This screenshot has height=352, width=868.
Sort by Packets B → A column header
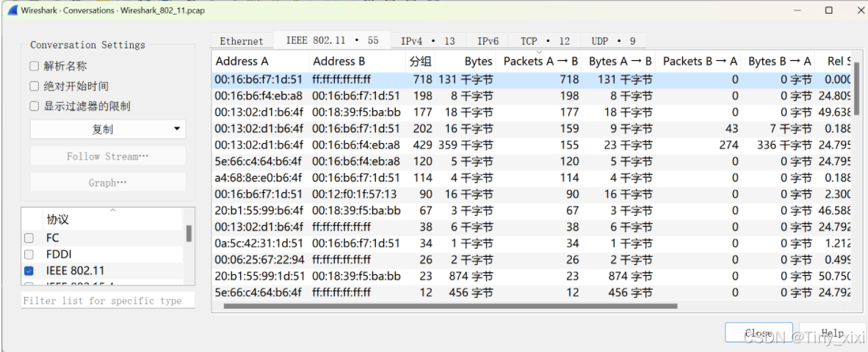point(699,62)
